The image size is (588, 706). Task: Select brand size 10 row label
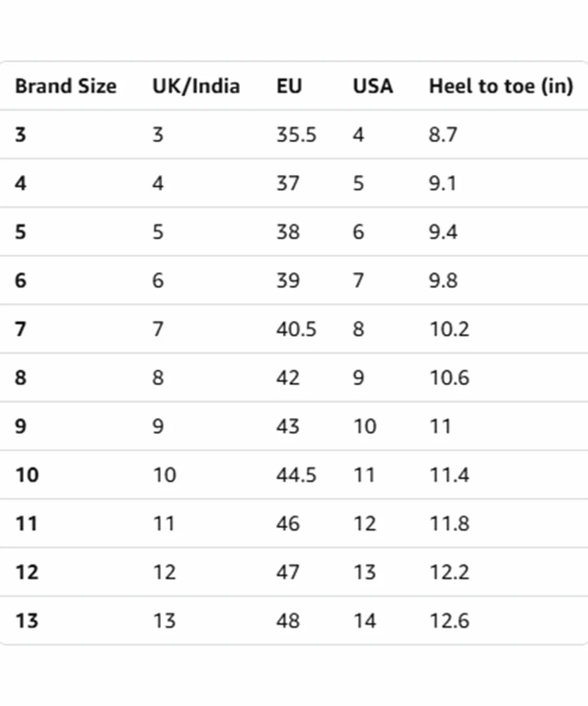(x=27, y=475)
